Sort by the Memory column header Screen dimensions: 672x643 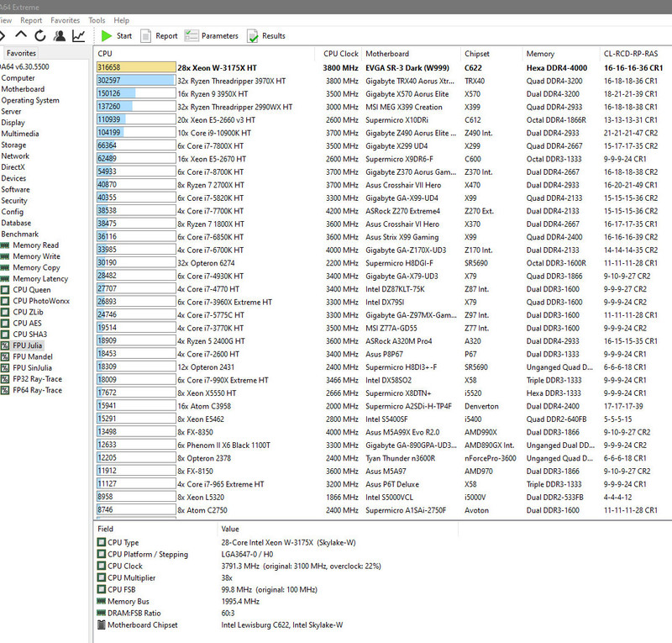pyautogui.click(x=561, y=54)
